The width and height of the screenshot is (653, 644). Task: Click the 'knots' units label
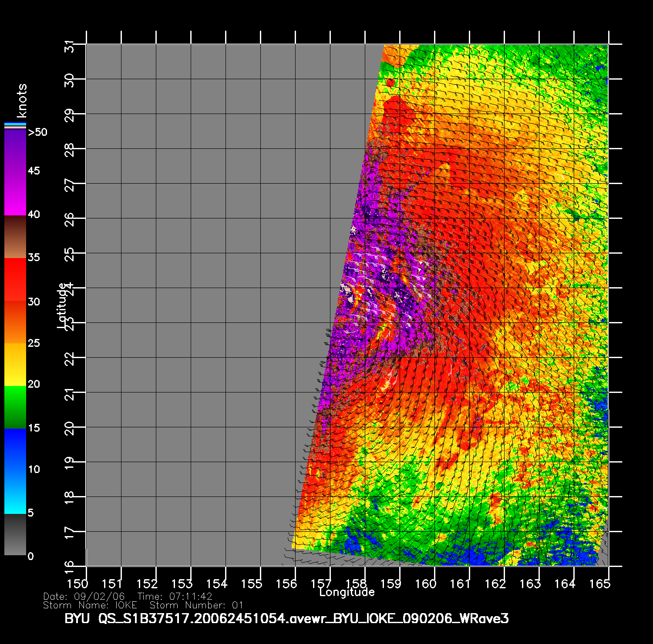pyautogui.click(x=22, y=101)
